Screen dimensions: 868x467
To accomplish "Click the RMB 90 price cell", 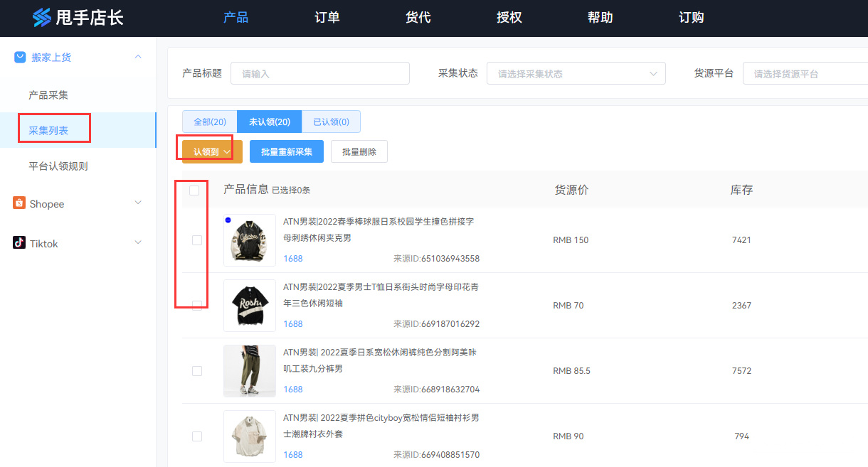I will (568, 436).
